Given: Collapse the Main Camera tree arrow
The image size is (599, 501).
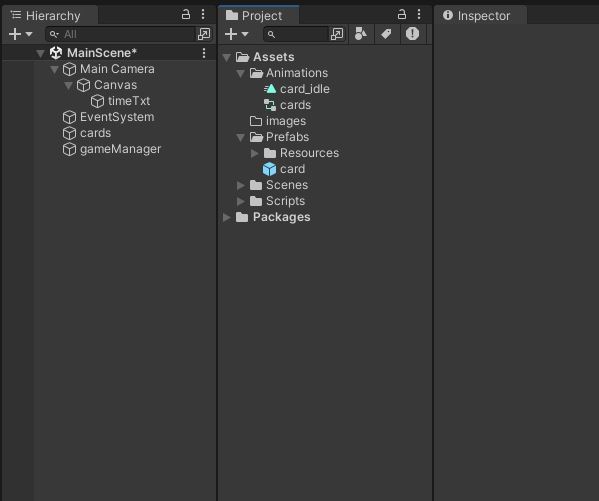Looking at the screenshot, I should point(54,70).
